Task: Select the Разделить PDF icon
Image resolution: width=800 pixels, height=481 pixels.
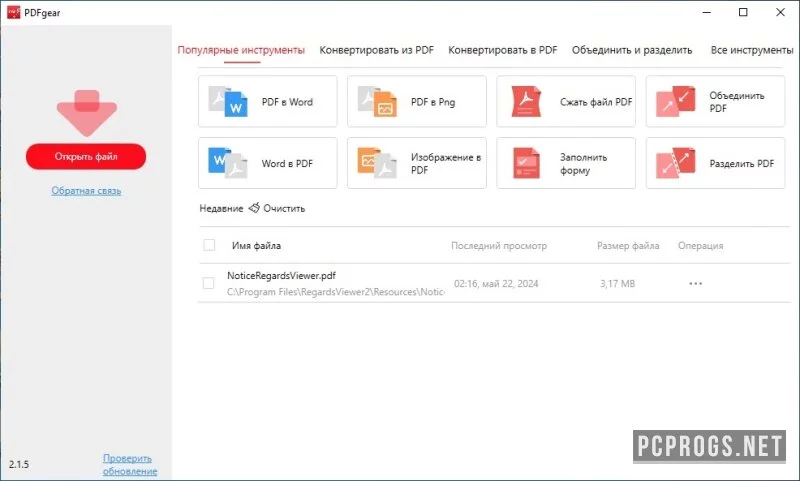Action: tap(676, 163)
